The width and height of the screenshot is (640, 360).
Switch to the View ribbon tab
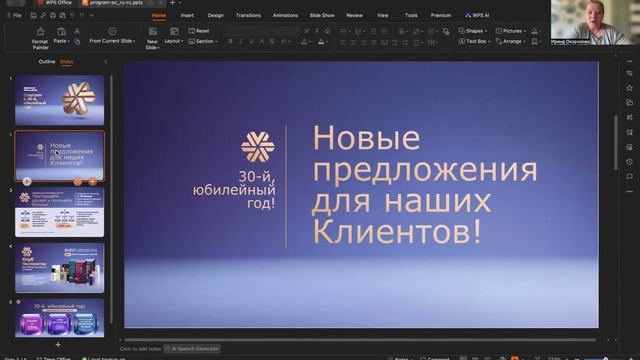pos(382,16)
